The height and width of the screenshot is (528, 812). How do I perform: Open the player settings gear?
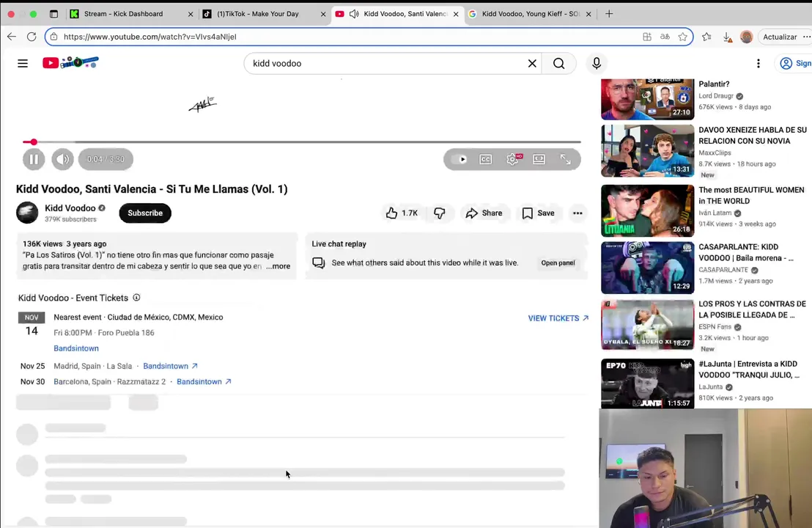pos(513,159)
